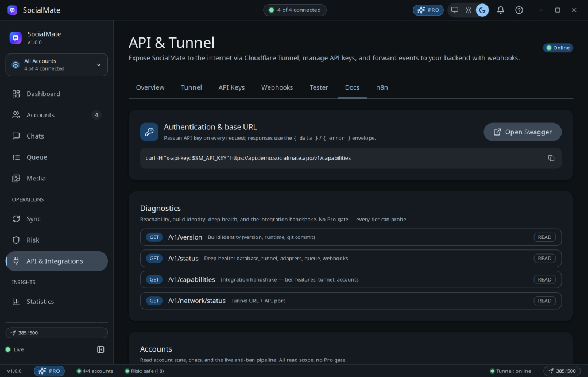Viewport: 588px width, 377px height.
Task: Click the Live status indicator
Action: tap(14, 349)
